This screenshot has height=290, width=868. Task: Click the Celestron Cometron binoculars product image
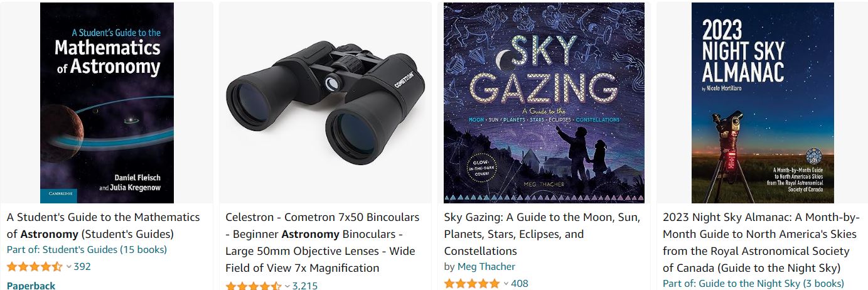pos(325,103)
